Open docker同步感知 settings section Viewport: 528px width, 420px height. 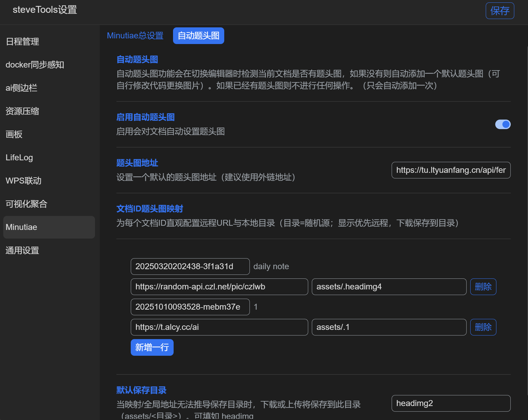pos(35,65)
